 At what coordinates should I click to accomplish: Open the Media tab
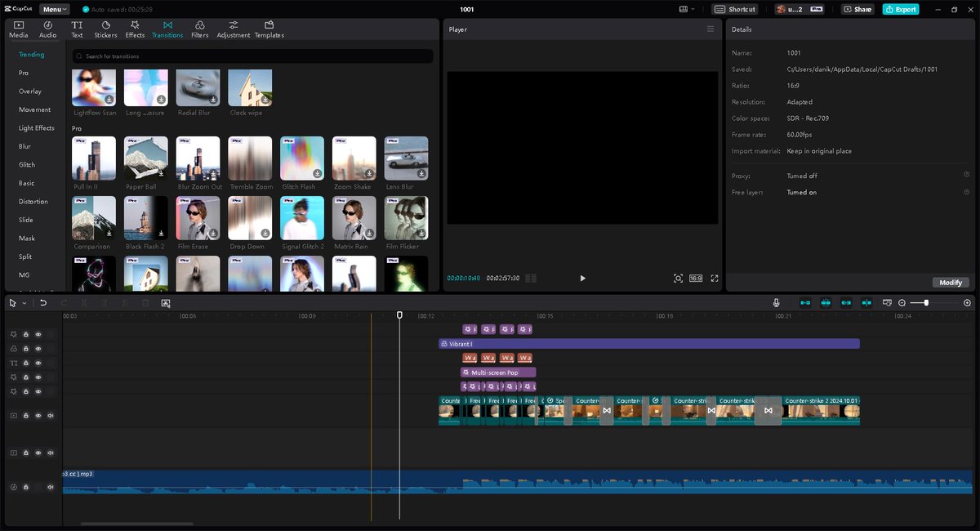(19, 29)
